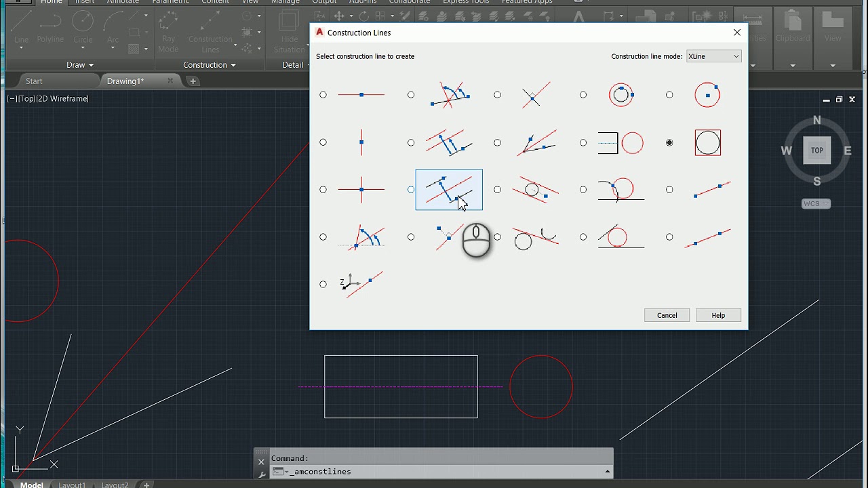Expand the Draw panel flyout
This screenshot has height=488, width=868.
(80, 65)
